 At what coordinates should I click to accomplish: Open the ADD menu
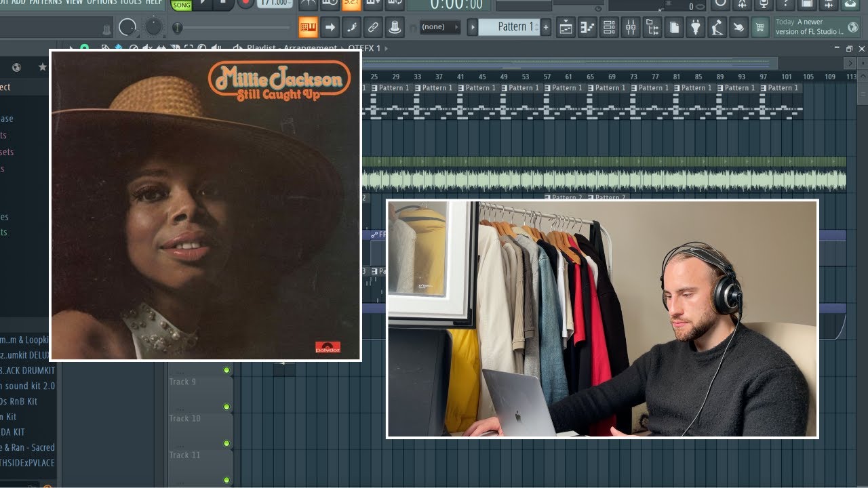pyautogui.click(x=18, y=2)
